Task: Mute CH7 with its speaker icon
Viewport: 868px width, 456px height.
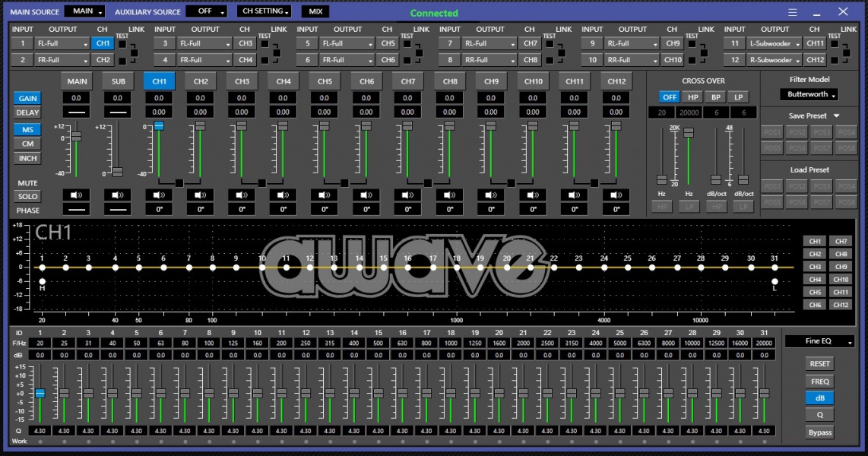Action: click(408, 195)
